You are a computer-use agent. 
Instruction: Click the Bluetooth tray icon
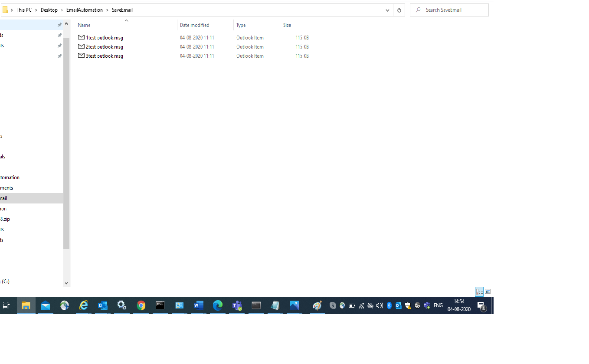389,305
